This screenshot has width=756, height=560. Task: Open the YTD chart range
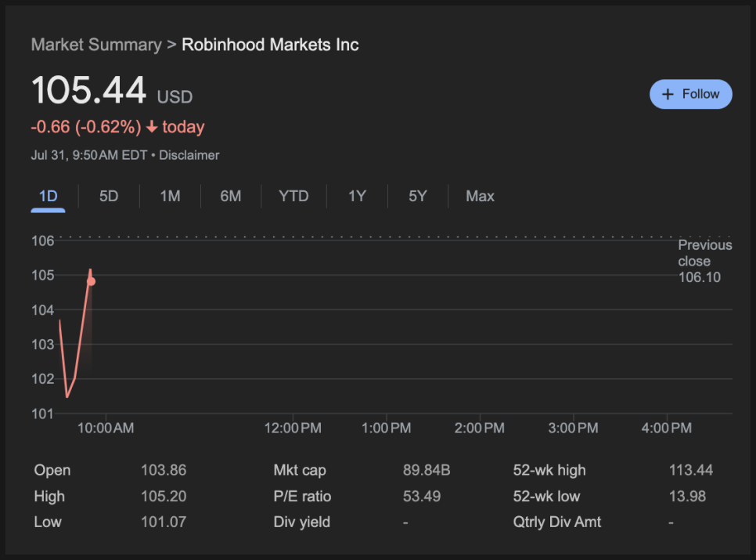pyautogui.click(x=293, y=197)
